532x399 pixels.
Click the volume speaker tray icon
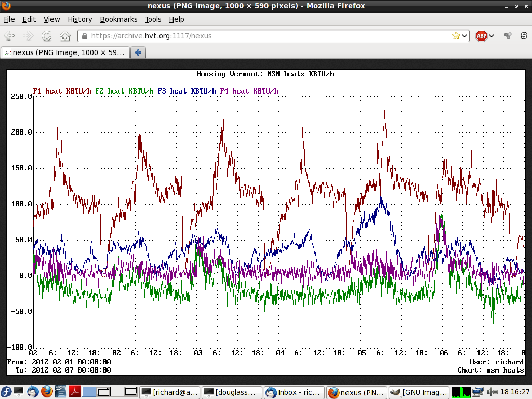(x=491, y=392)
